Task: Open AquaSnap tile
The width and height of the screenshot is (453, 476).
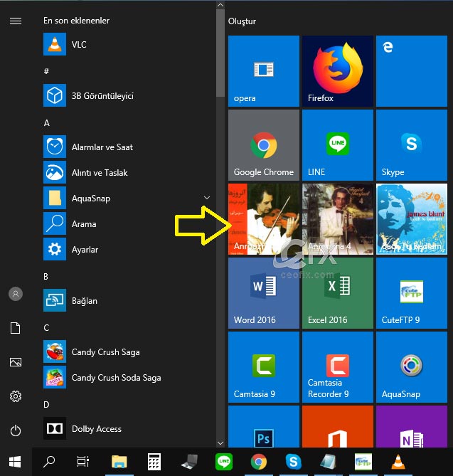Action: pyautogui.click(x=412, y=367)
